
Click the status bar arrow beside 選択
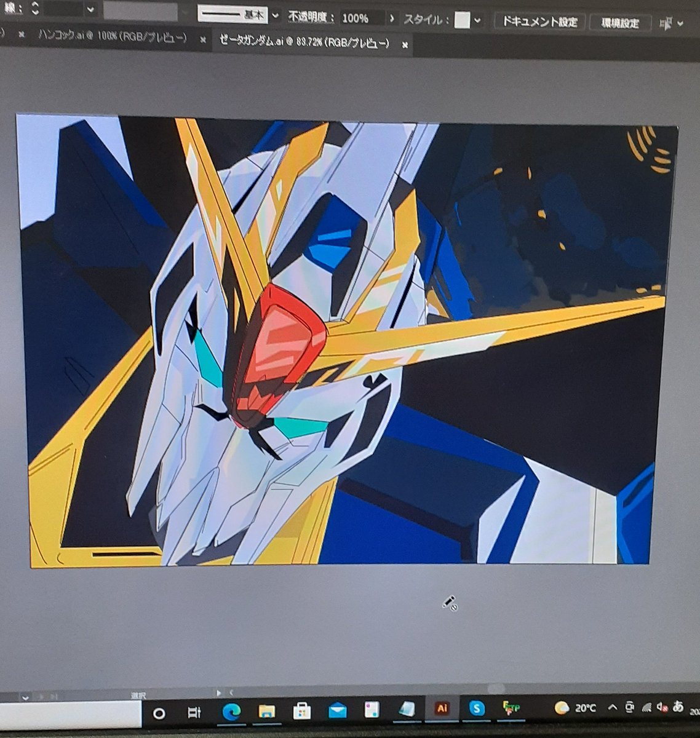tap(218, 693)
